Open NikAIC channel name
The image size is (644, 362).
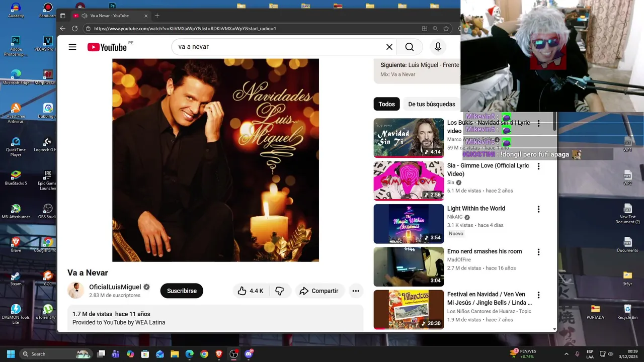click(x=455, y=217)
